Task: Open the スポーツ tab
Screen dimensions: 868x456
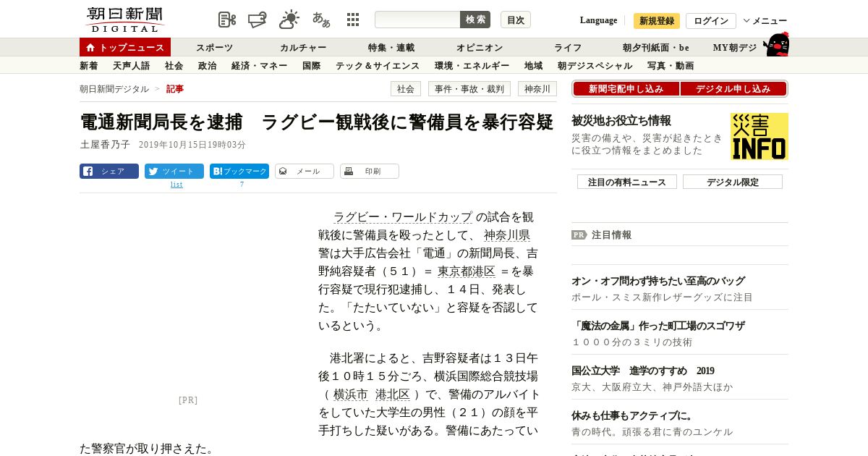Action: tap(215, 48)
